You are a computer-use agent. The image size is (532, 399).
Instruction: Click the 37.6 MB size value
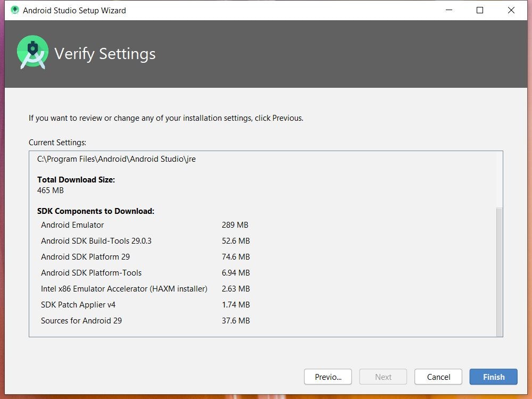coord(236,321)
